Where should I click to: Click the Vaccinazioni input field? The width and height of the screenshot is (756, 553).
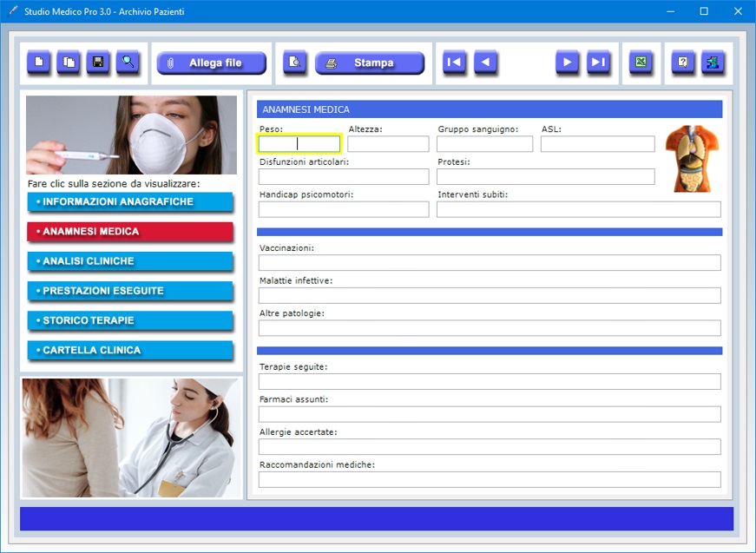click(x=490, y=263)
